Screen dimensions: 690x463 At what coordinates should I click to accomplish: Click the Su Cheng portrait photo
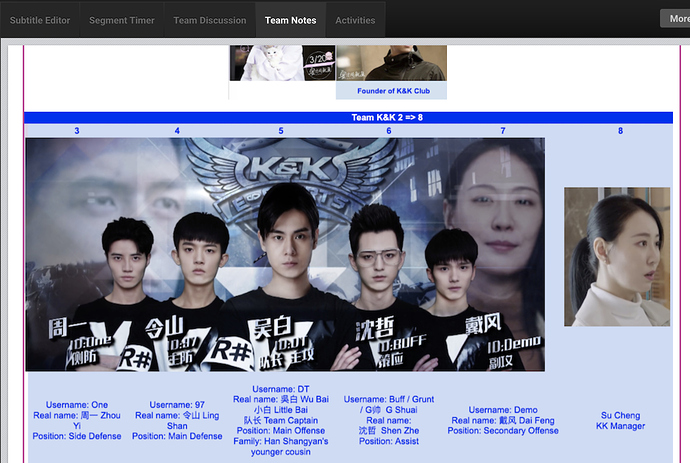602,256
